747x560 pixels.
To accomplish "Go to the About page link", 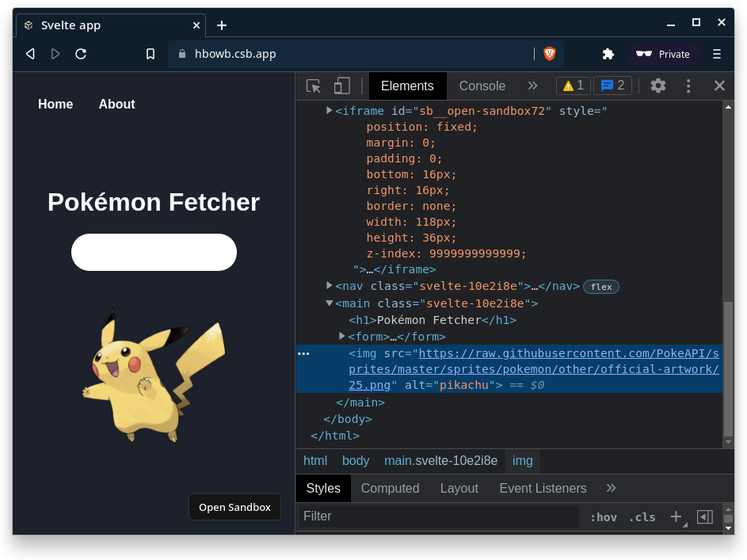I will pos(116,105).
